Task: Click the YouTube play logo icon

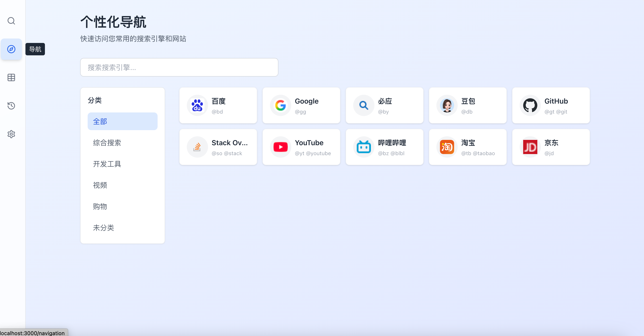Action: coord(280,147)
